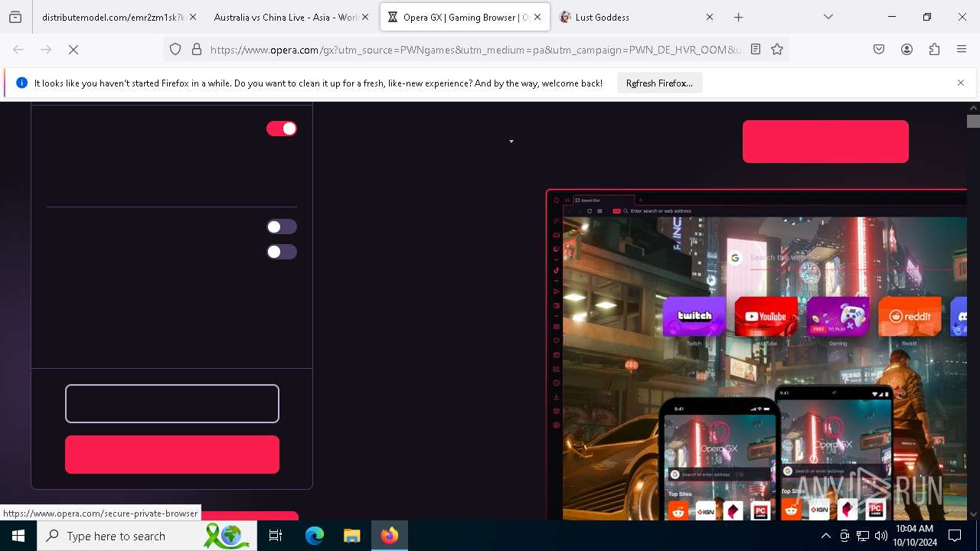Open the Windows notification center
The height and width of the screenshot is (551, 980).
pos(955,536)
